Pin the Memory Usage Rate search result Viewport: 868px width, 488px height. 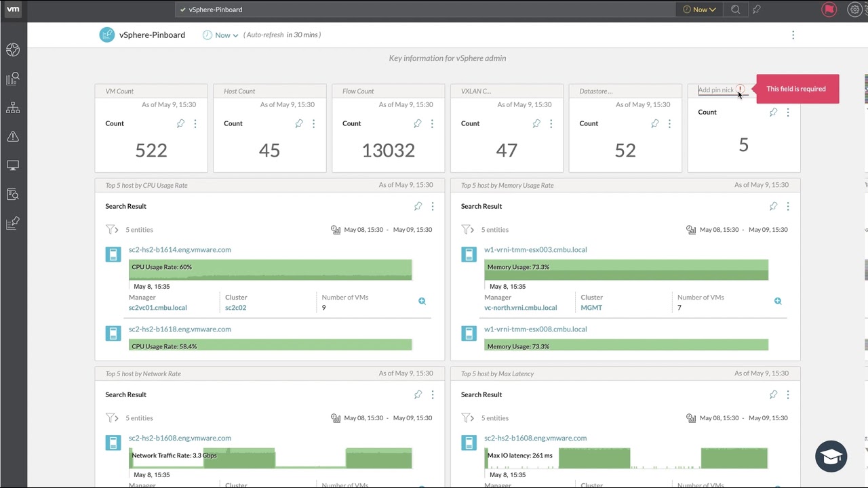tap(774, 206)
